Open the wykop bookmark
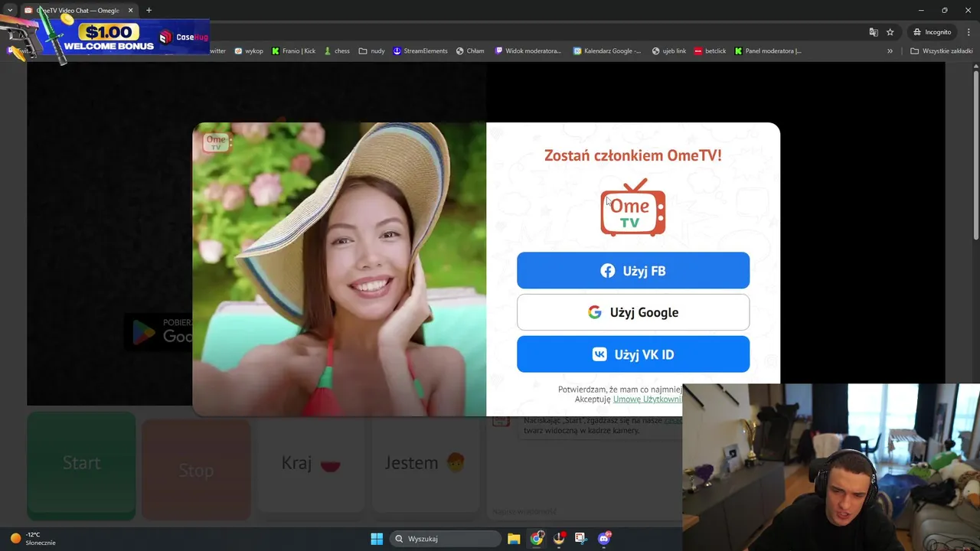Image resolution: width=980 pixels, height=551 pixels. [x=249, y=51]
